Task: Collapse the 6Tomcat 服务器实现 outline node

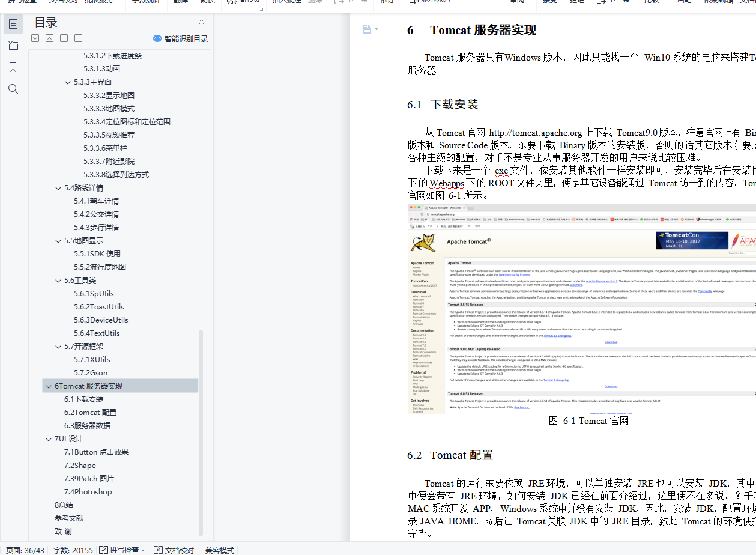Action: pos(49,386)
